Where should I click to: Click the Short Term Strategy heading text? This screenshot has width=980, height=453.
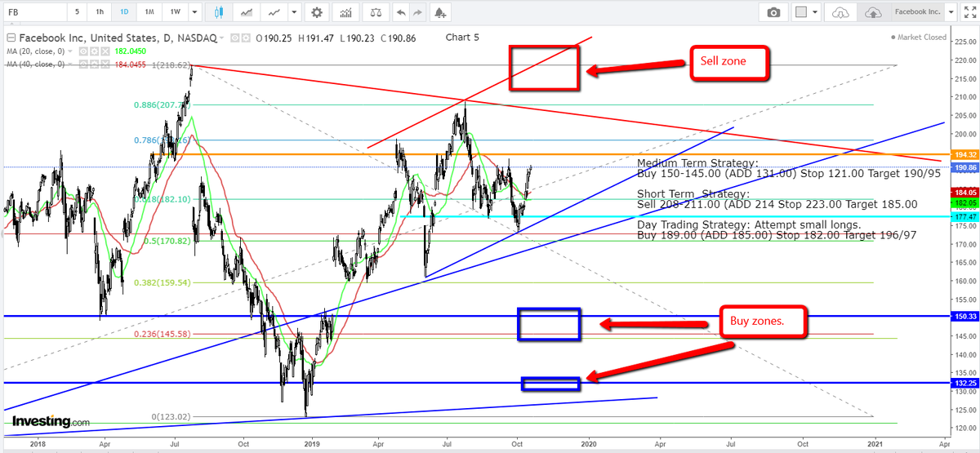point(693,194)
